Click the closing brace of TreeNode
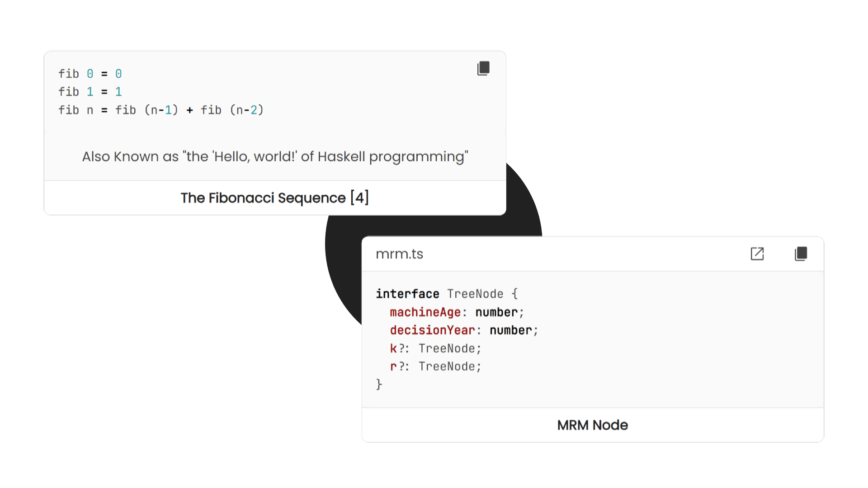The image size is (868, 488). coord(379,385)
